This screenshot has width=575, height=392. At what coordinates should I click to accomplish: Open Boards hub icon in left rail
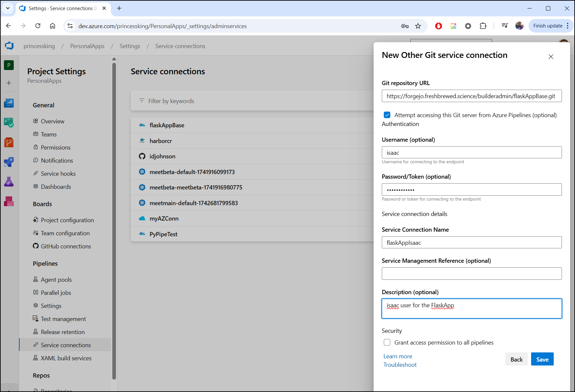point(9,123)
